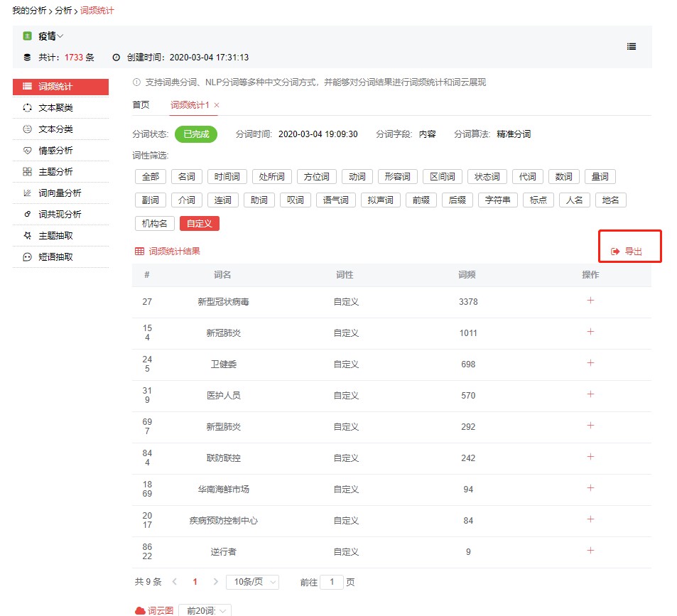Open the 10条/页 page size dropdown
Image resolution: width=677 pixels, height=616 pixels.
coord(252,582)
